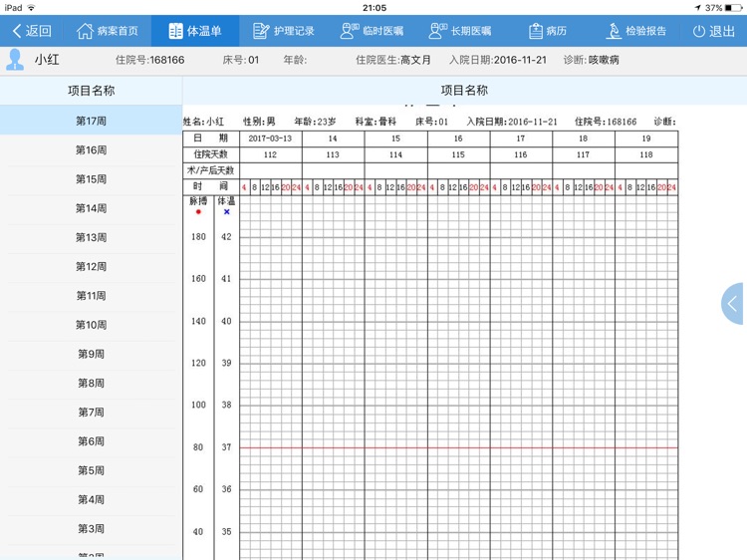Select 第8周 in week list
This screenshot has width=747, height=560.
[91, 383]
